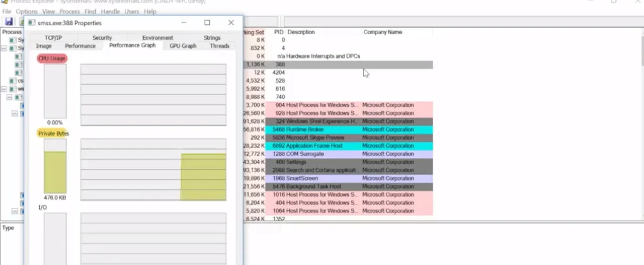The height and width of the screenshot is (265, 644).
Task: Select the Performance Graph tab
Action: pyautogui.click(x=132, y=45)
